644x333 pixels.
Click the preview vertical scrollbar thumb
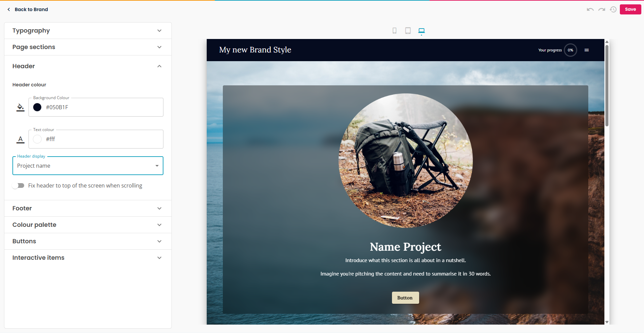pos(607,86)
